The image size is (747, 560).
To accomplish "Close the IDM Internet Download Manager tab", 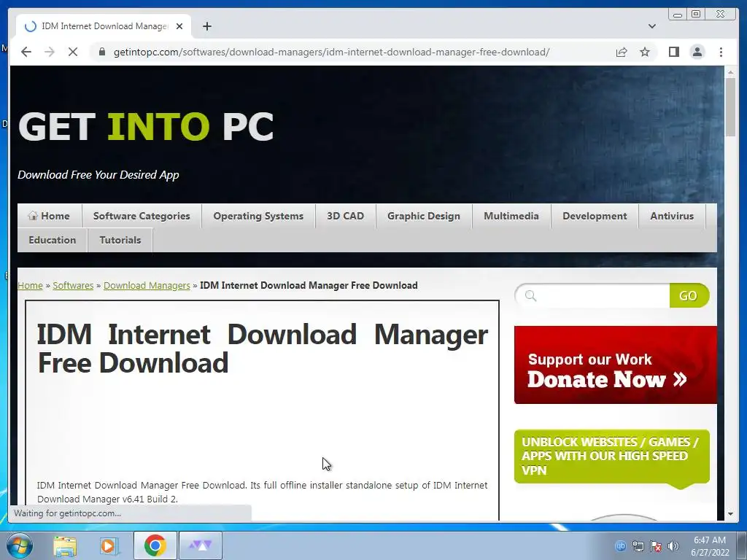I will (x=179, y=26).
